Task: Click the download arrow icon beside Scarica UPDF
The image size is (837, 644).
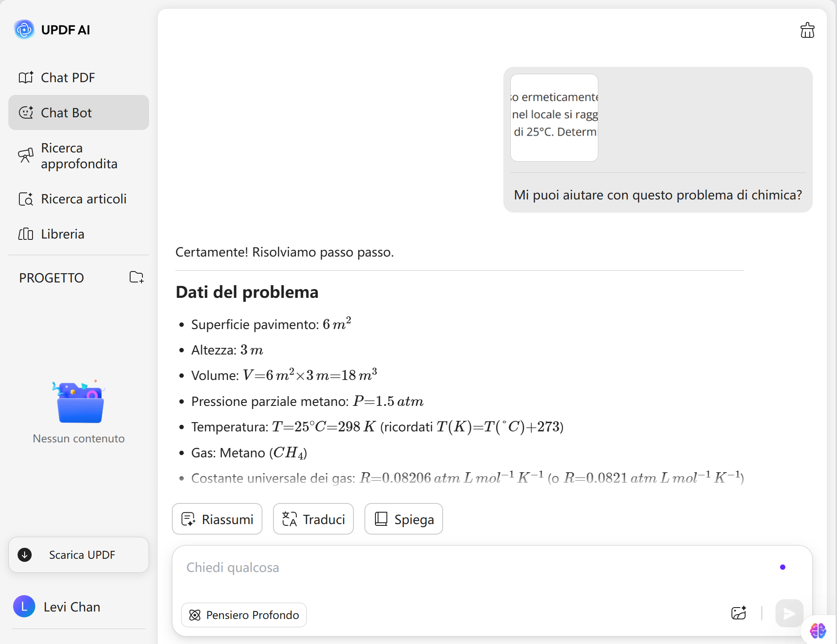Action: [25, 555]
